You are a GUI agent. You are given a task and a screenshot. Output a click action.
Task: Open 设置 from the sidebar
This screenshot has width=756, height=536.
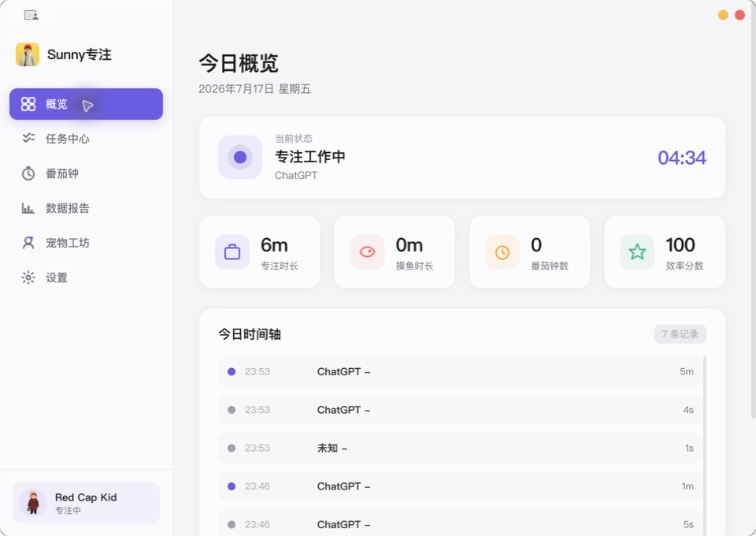87,277
